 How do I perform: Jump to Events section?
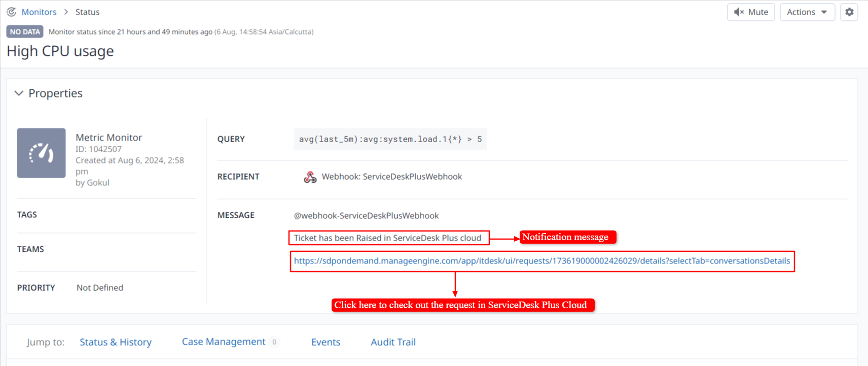[x=325, y=342]
